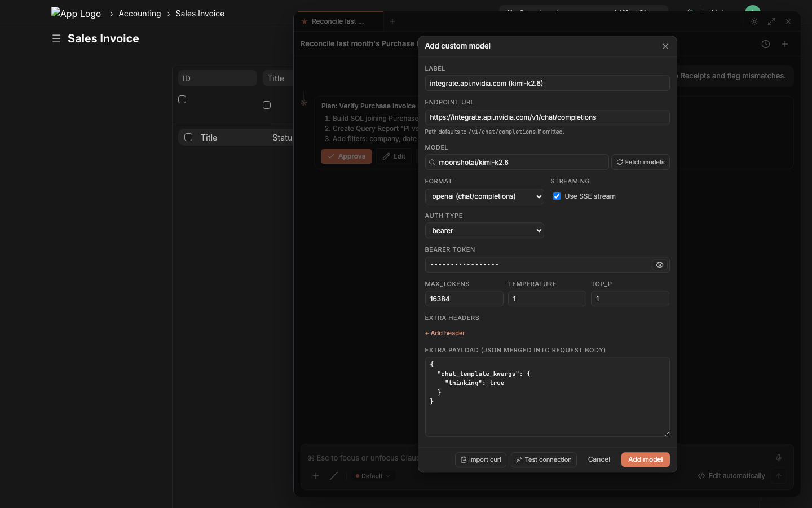812x508 pixels.
Task: Tick the checkbox under the ID filter
Action: [182, 99]
